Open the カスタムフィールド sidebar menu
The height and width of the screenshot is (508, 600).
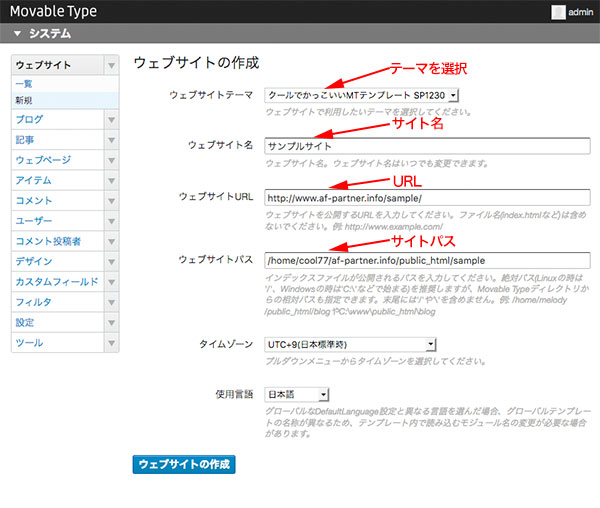click(x=57, y=282)
